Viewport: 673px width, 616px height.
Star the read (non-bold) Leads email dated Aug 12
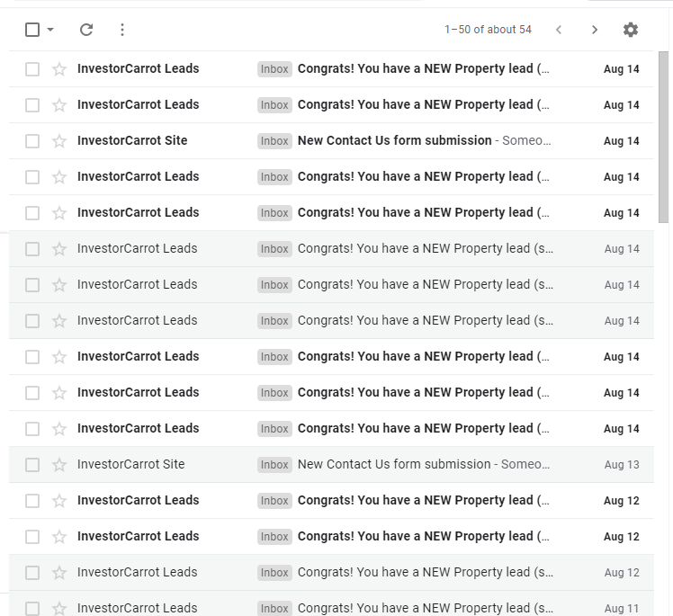(59, 572)
